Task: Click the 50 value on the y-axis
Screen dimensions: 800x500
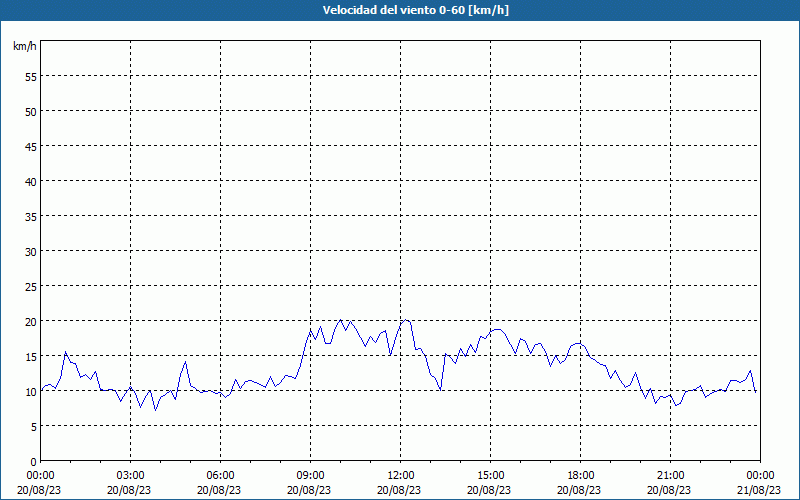Action: point(31,112)
